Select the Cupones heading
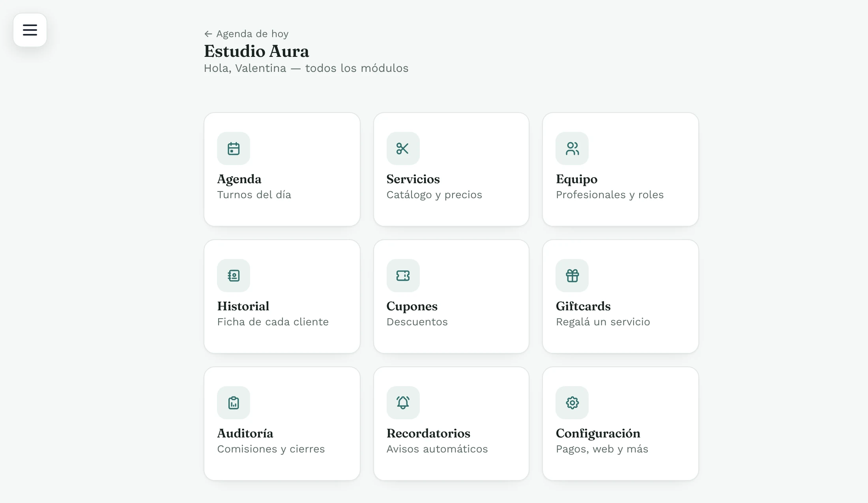Screen dimensions: 868x503 (412, 306)
